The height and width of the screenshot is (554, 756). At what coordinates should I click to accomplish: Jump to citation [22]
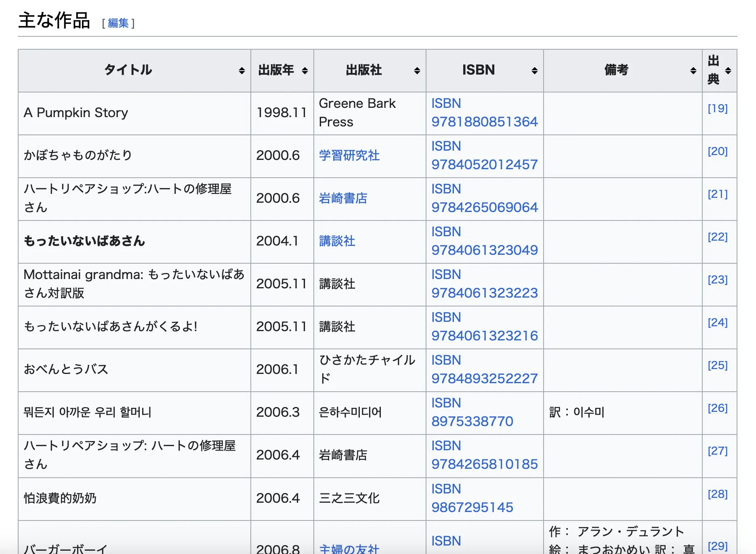click(717, 237)
